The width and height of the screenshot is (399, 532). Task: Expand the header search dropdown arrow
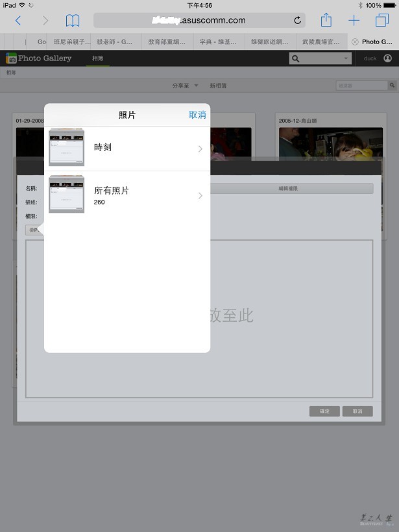[x=346, y=58]
